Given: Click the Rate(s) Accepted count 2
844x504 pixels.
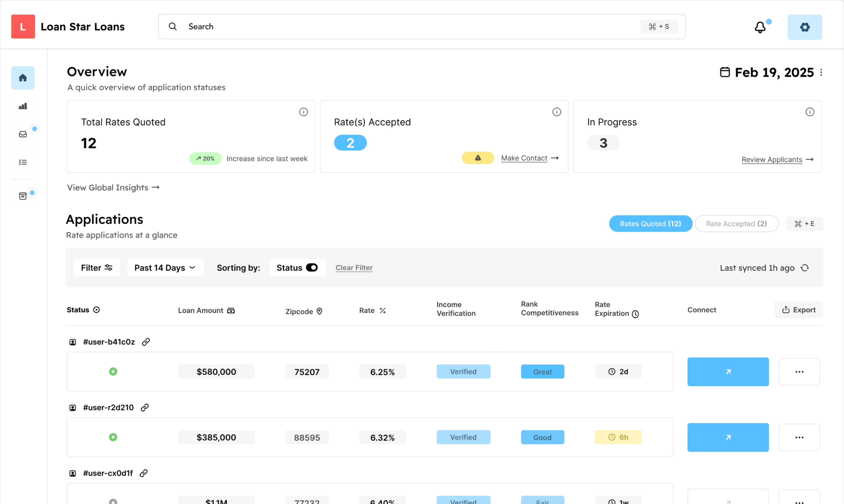Looking at the screenshot, I should [350, 143].
